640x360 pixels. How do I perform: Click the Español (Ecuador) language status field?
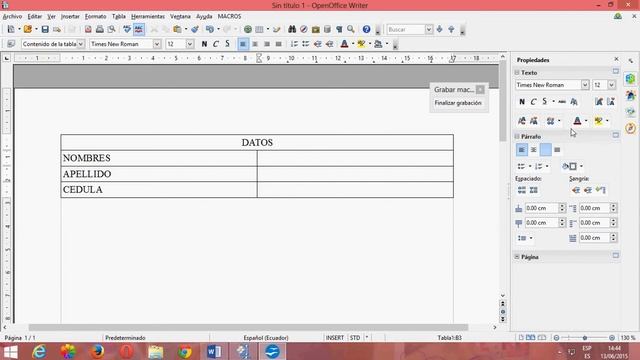(266, 338)
